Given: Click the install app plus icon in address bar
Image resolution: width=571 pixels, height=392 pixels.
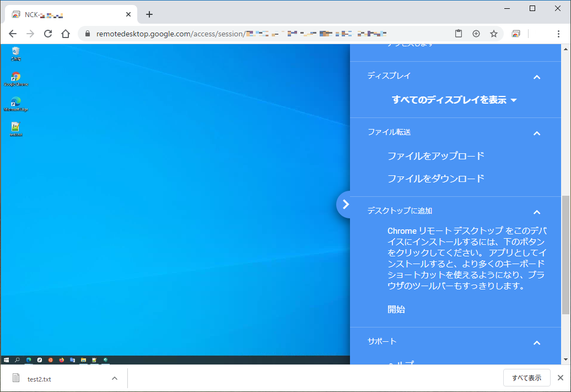Looking at the screenshot, I should pyautogui.click(x=476, y=34).
